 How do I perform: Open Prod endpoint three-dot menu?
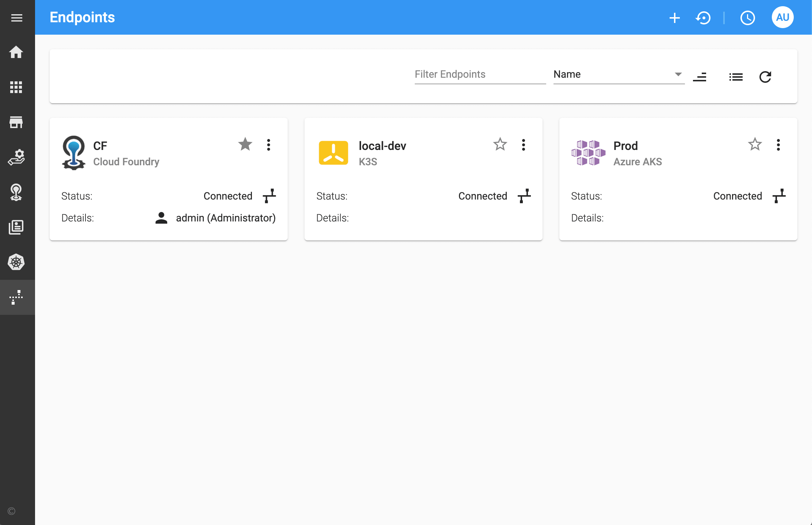778,145
